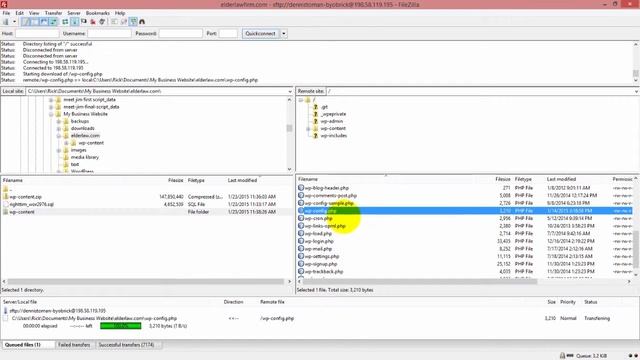Image resolution: width=640 pixels, height=360 pixels.
Task: Expand downloads folder tree node
Action: [59, 129]
